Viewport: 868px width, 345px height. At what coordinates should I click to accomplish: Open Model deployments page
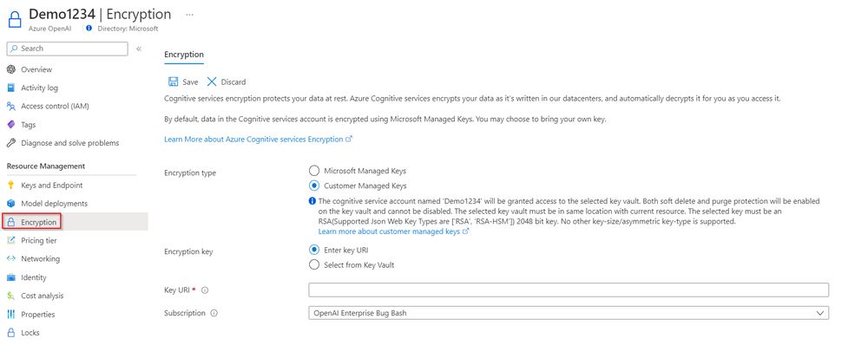[54, 204]
